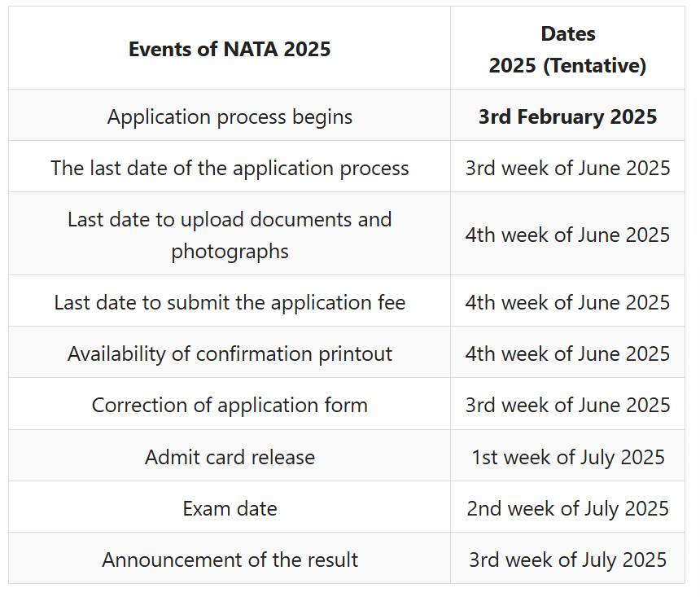Select 'The last date of the application process'
The image size is (700, 597).
tap(230, 168)
